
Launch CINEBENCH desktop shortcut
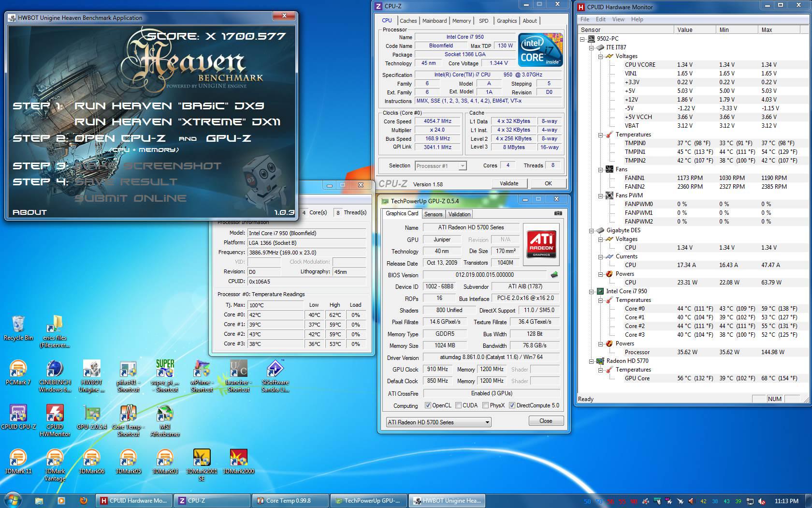coord(55,376)
